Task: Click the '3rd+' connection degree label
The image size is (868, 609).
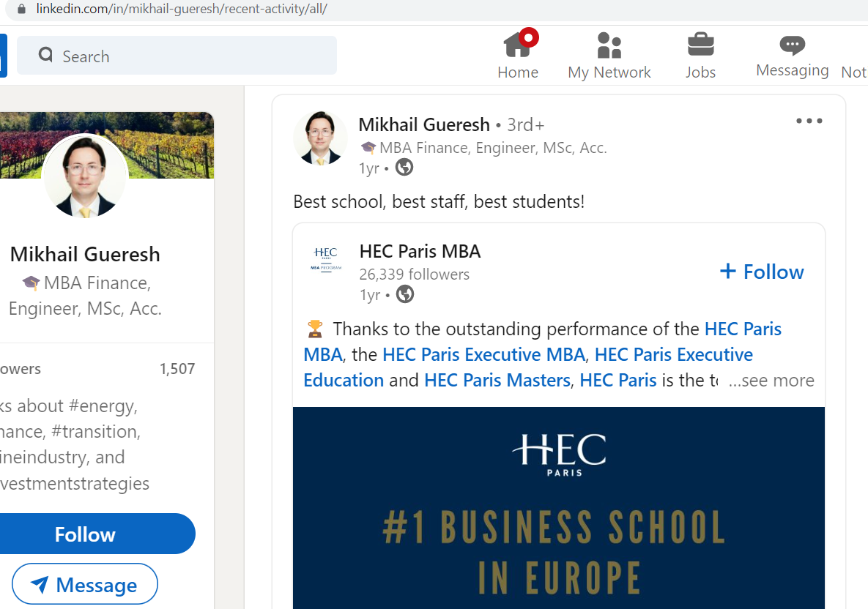Action: 526,125
